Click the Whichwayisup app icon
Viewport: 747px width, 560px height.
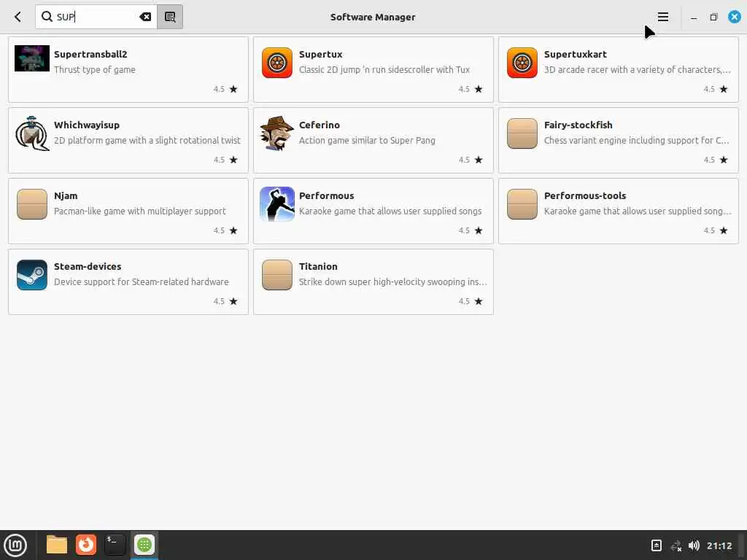point(32,133)
